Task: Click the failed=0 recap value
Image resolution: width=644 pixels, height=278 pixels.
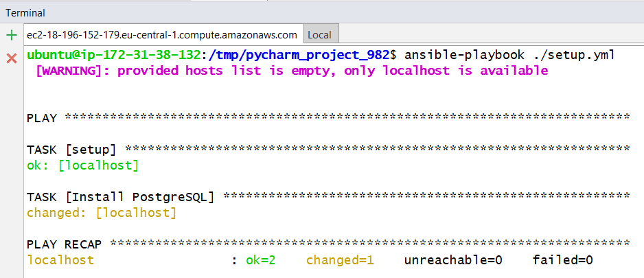Action: click(563, 260)
